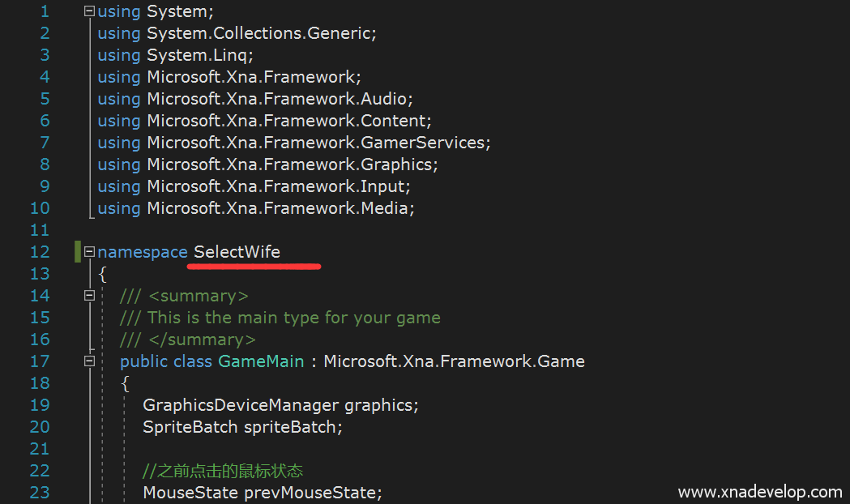Place cursor on using System.Linq line

(175, 55)
